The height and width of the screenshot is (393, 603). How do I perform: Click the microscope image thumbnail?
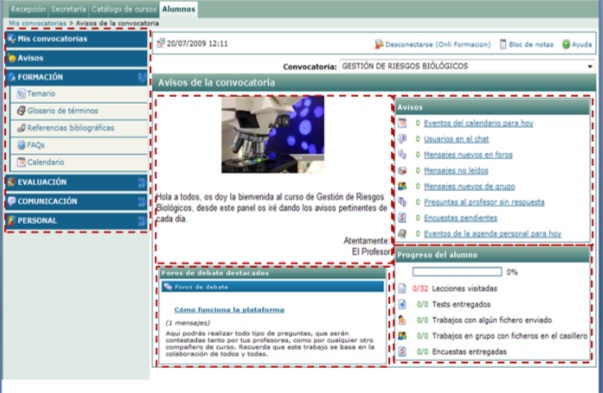coord(273,135)
